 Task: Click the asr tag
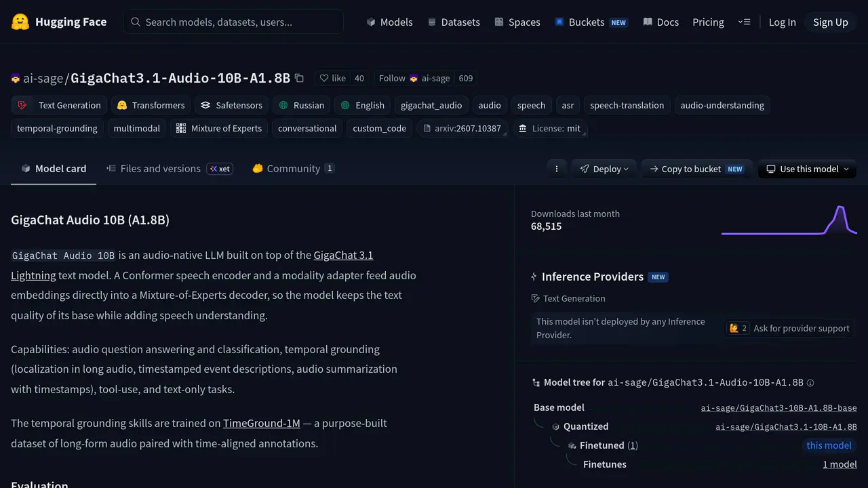[x=568, y=105]
